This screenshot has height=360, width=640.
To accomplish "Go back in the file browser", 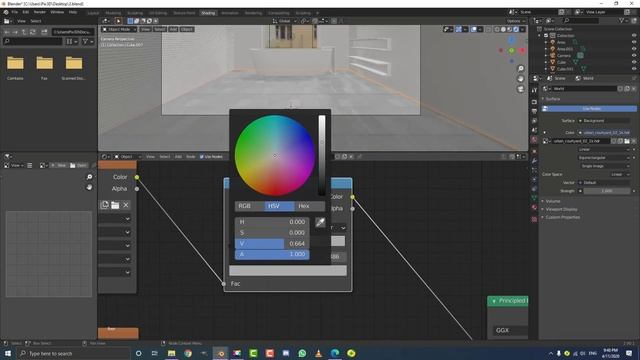I will (x=7, y=31).
